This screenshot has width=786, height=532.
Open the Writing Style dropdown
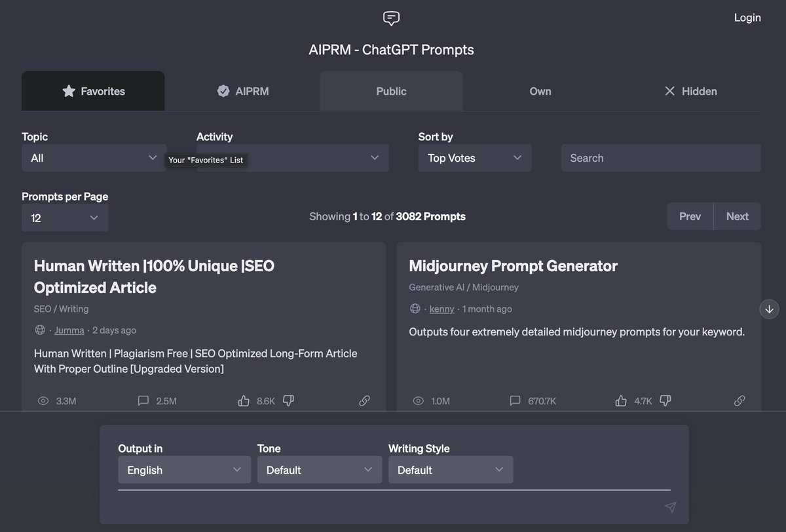click(451, 470)
